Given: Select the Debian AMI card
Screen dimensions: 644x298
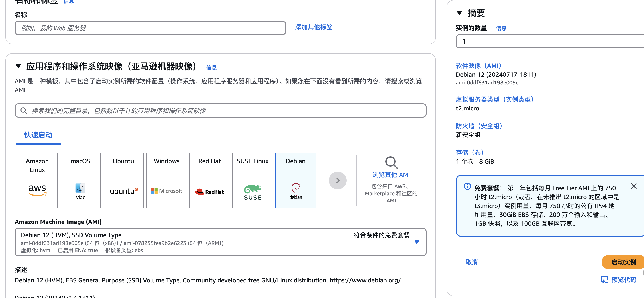Looking at the screenshot, I should [x=296, y=180].
